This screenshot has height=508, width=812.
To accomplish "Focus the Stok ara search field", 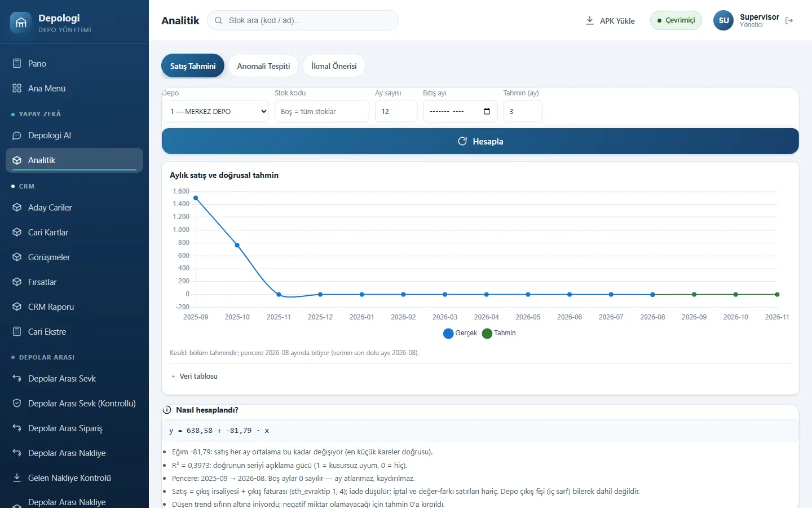I will tap(303, 20).
